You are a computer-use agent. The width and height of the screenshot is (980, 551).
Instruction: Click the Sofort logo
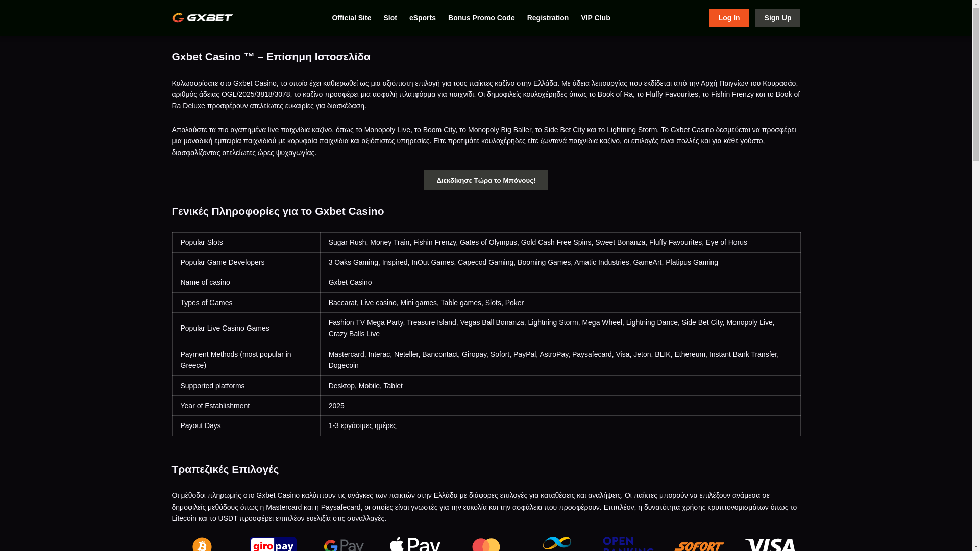[699, 546]
